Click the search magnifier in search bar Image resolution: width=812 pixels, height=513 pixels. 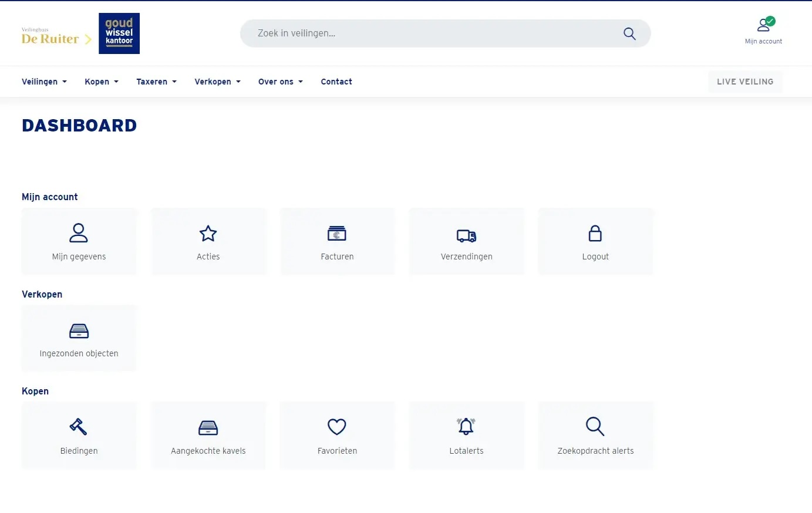629,33
